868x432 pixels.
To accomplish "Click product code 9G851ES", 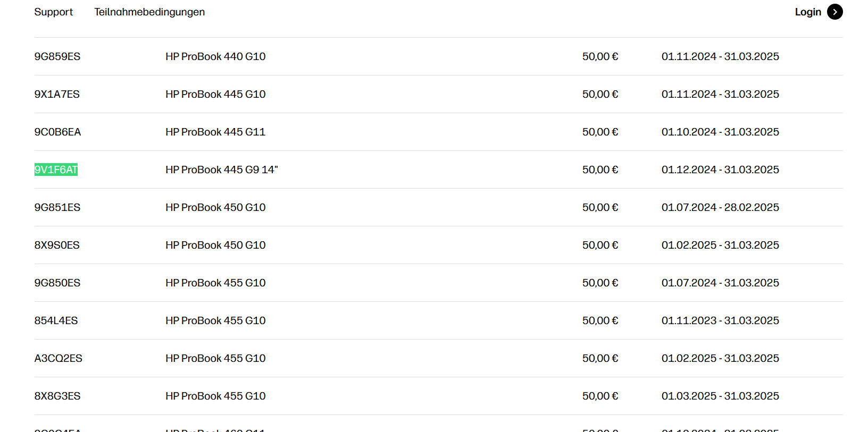I will [x=57, y=207].
